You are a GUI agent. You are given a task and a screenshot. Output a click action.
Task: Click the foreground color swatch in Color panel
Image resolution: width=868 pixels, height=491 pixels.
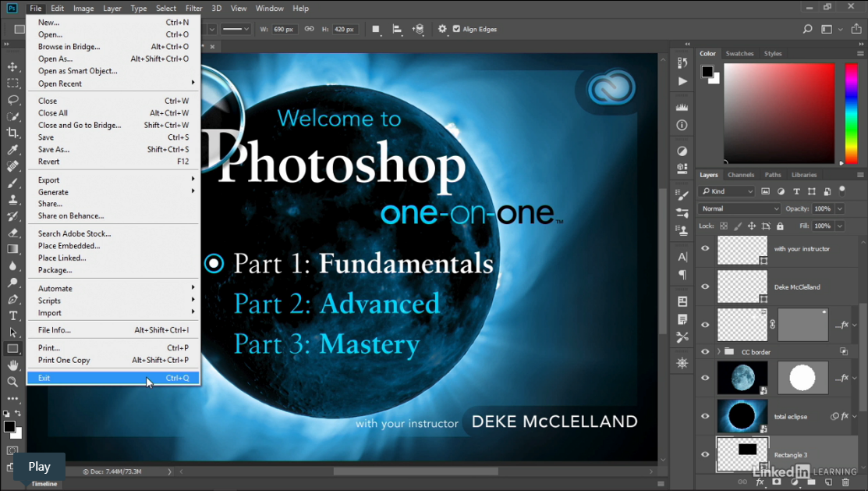click(707, 72)
